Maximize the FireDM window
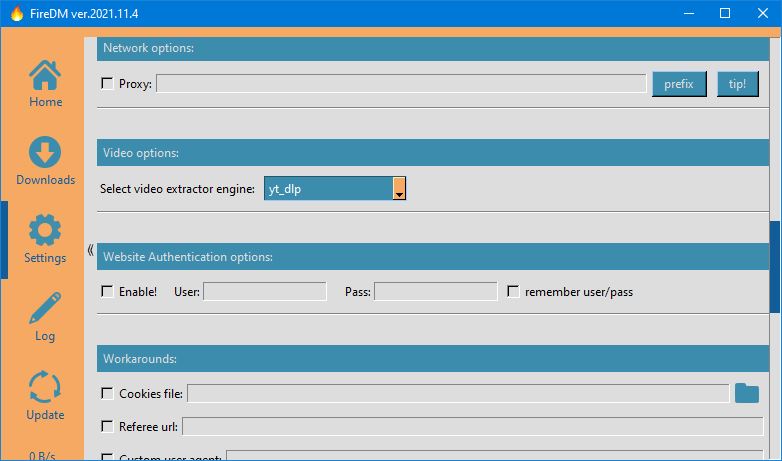Image resolution: width=782 pixels, height=461 pixels. (x=725, y=13)
